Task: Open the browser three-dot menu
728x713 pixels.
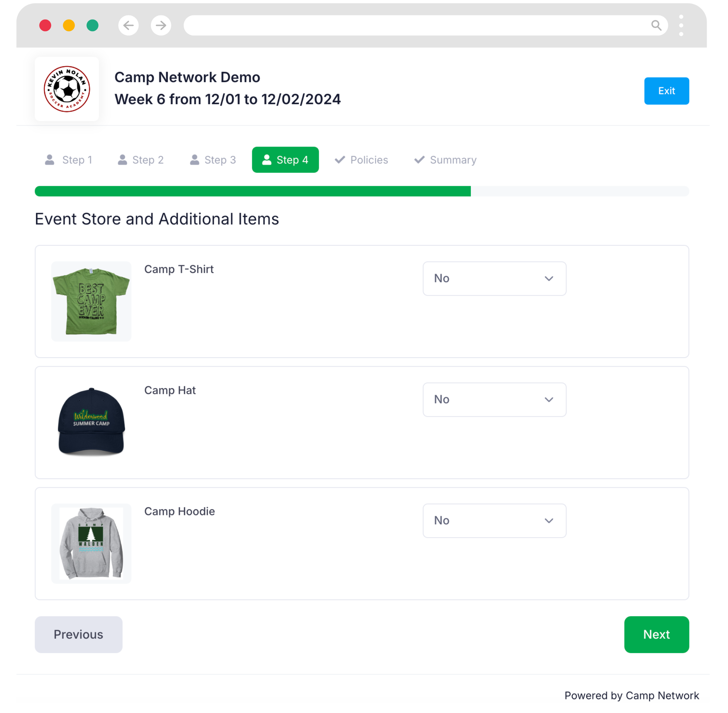Action: pos(681,26)
